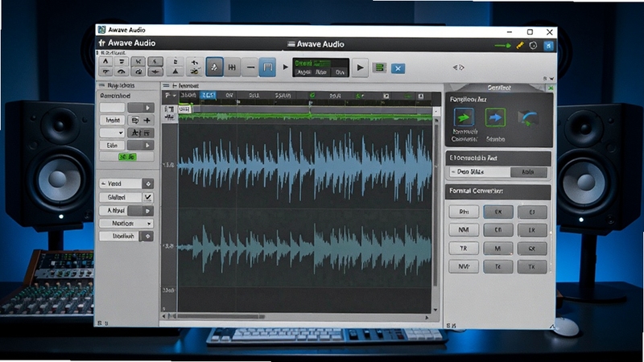The height and width of the screenshot is (362, 644).
Task: Open the dropdown with arrow in lower left panel
Action: click(x=126, y=224)
